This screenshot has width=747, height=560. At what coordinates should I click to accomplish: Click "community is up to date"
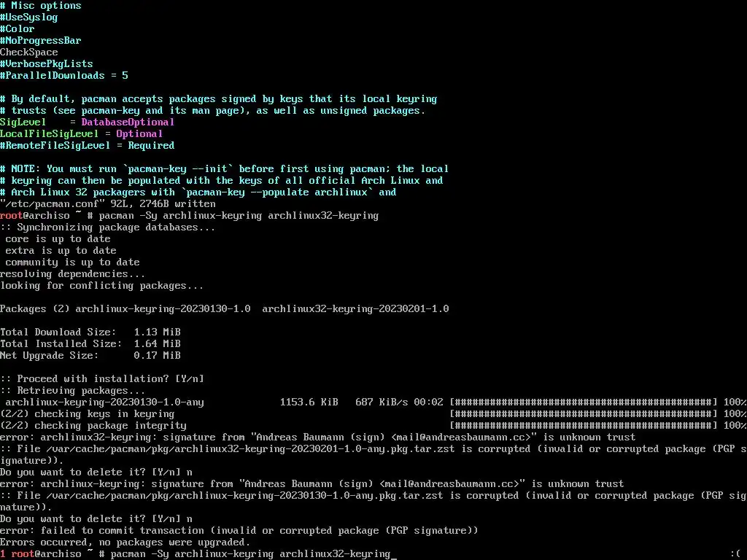click(x=72, y=262)
